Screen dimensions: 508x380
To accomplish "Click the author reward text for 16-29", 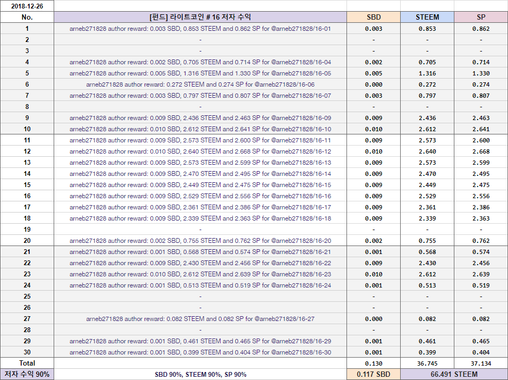I will 200,341.
